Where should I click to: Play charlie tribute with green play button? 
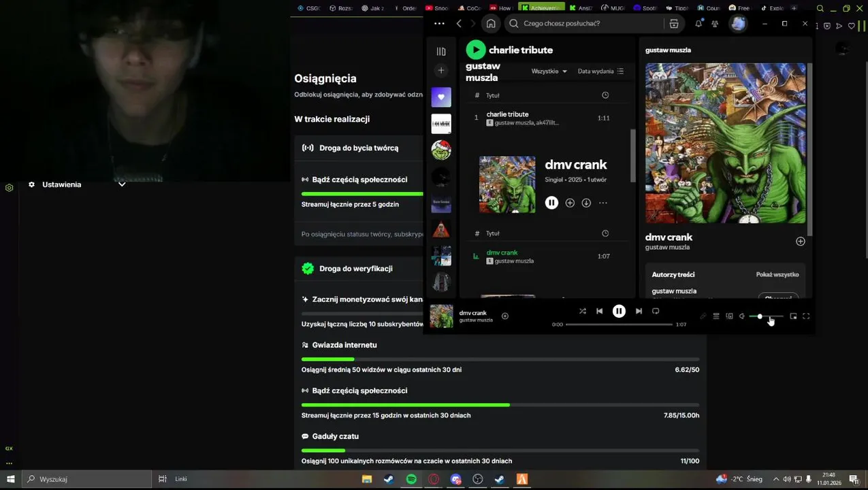476,50
